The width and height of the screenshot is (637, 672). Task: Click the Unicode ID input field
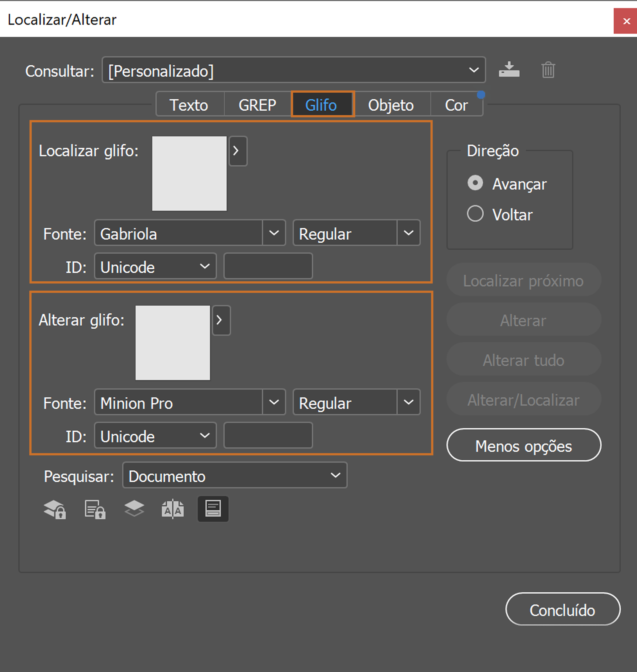click(x=268, y=266)
